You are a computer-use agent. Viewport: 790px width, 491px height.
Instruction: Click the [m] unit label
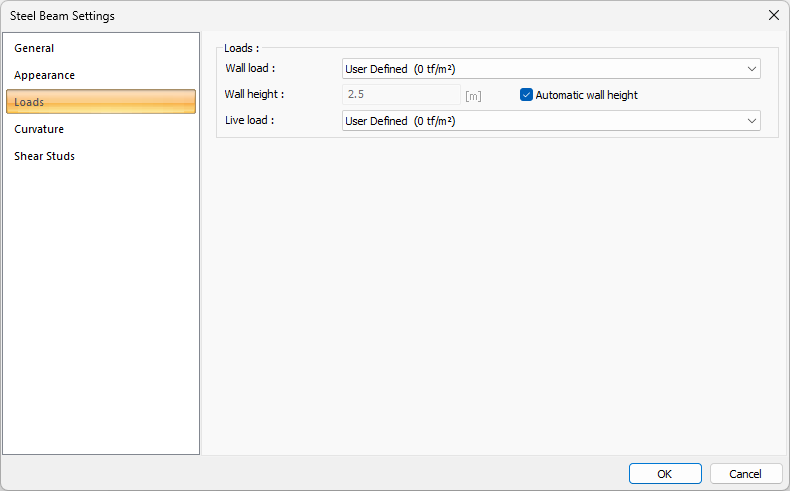pyautogui.click(x=474, y=96)
